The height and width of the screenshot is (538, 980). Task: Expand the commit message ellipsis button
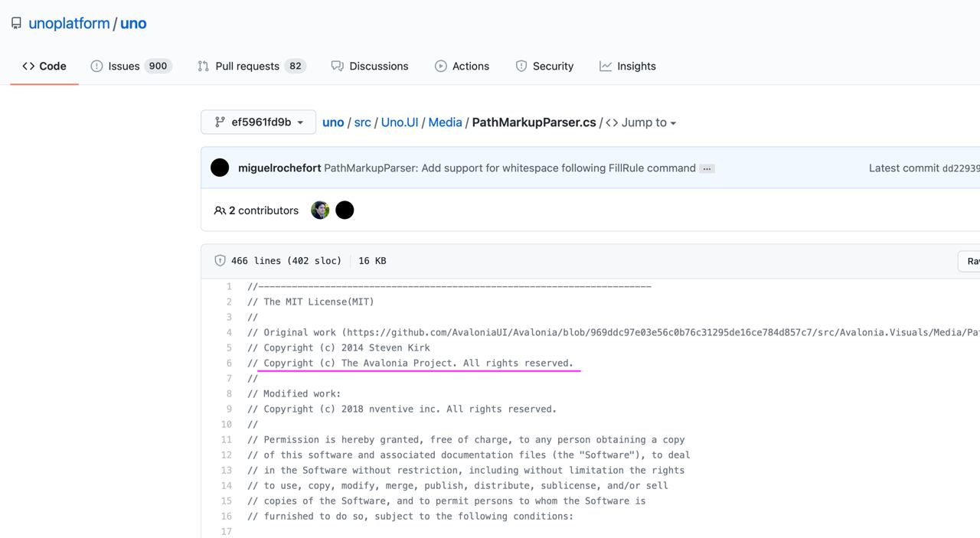click(x=707, y=168)
